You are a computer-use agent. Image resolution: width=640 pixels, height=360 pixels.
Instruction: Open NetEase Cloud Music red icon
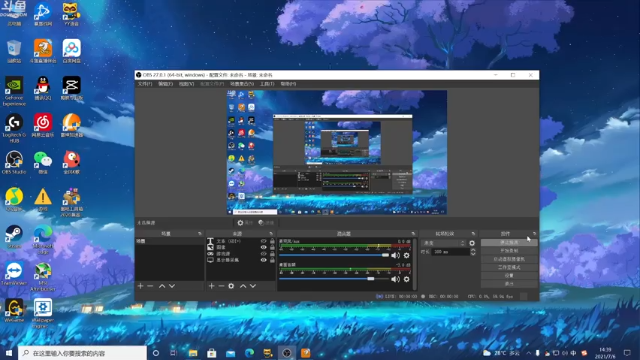point(43,125)
